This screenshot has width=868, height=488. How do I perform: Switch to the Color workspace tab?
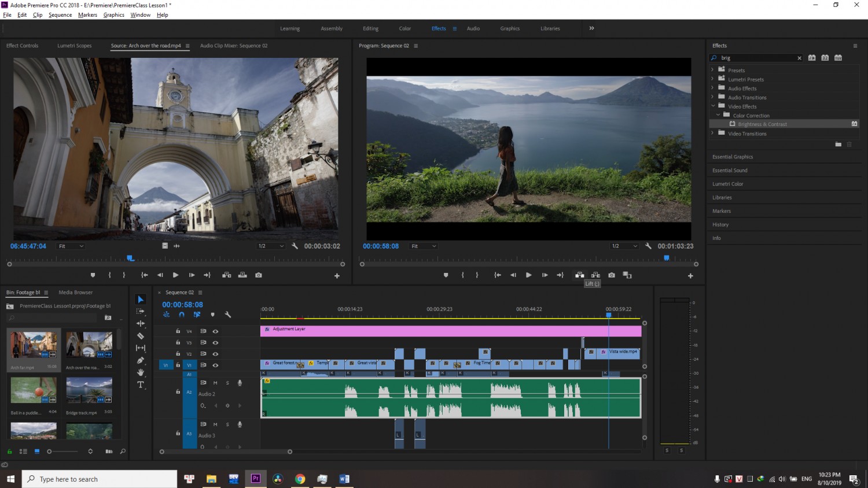(x=405, y=28)
